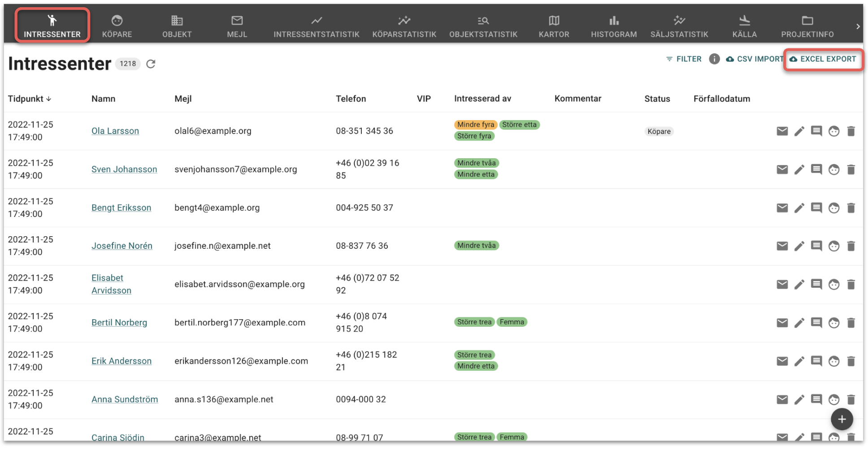Open comment icon for Bengt Eriksson

pos(816,208)
